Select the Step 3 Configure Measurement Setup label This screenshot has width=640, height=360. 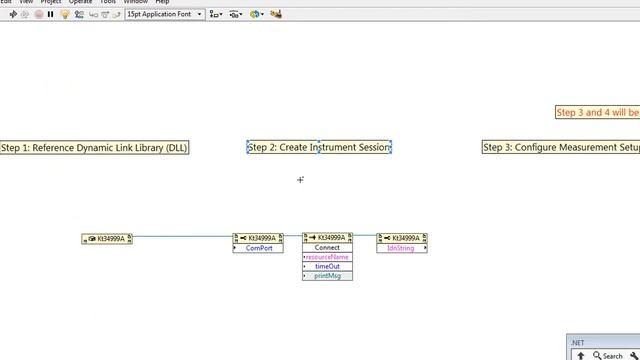click(x=561, y=147)
